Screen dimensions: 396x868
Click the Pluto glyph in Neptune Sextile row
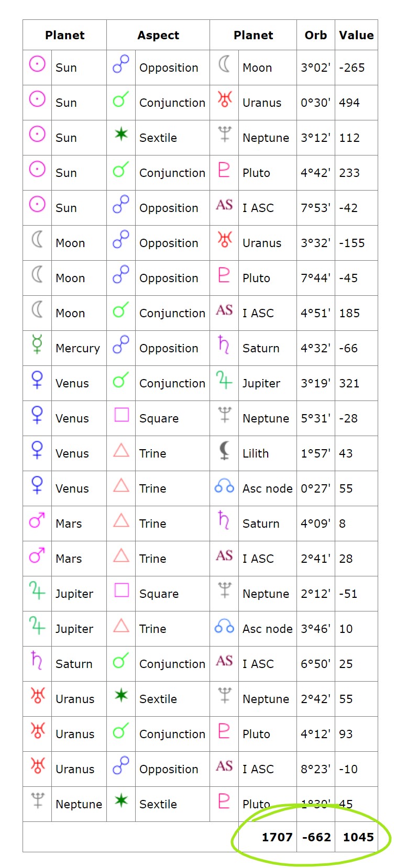pyautogui.click(x=224, y=800)
